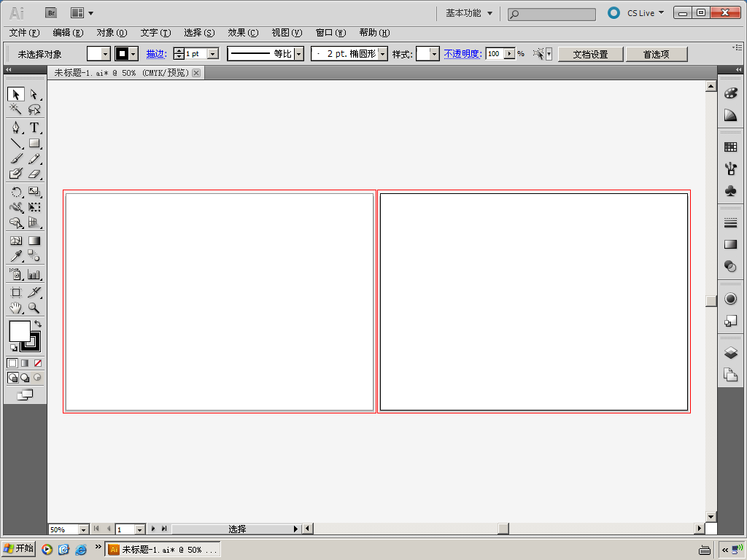Select the Eyedropper tool
This screenshot has width=747, height=560.
(x=16, y=256)
